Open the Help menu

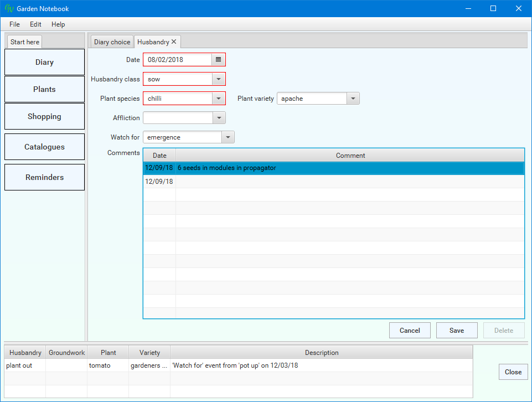pyautogui.click(x=58, y=24)
